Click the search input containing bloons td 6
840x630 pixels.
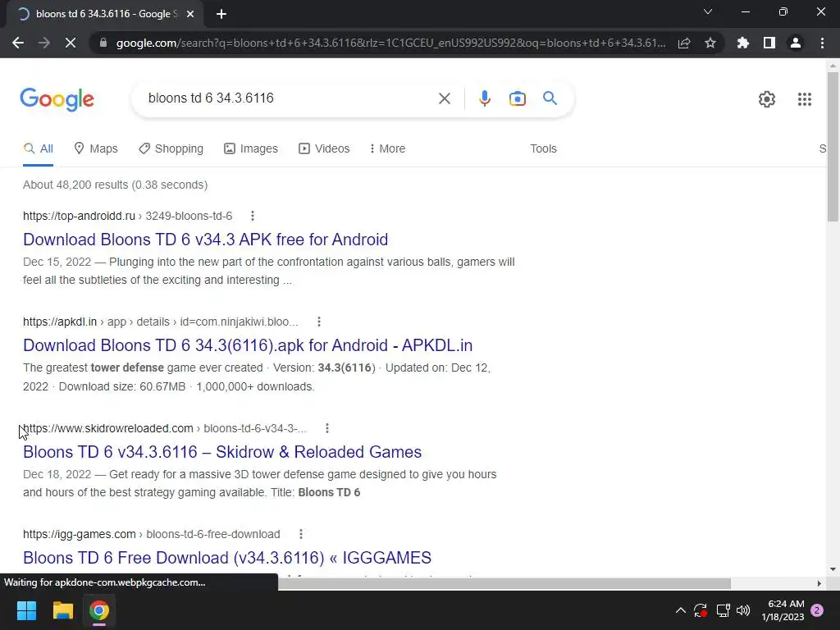tap(290, 98)
